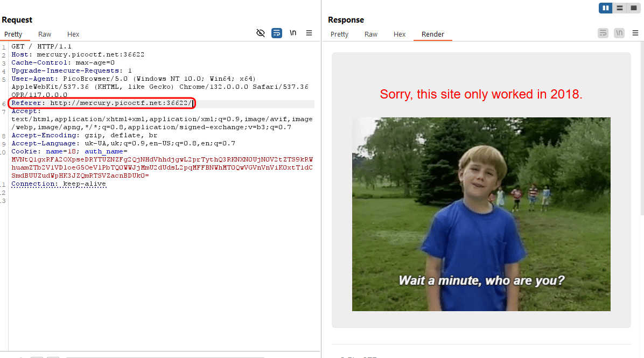Open Request panel hamburger options menu
Screen dimensions: 644x358
[x=309, y=33]
